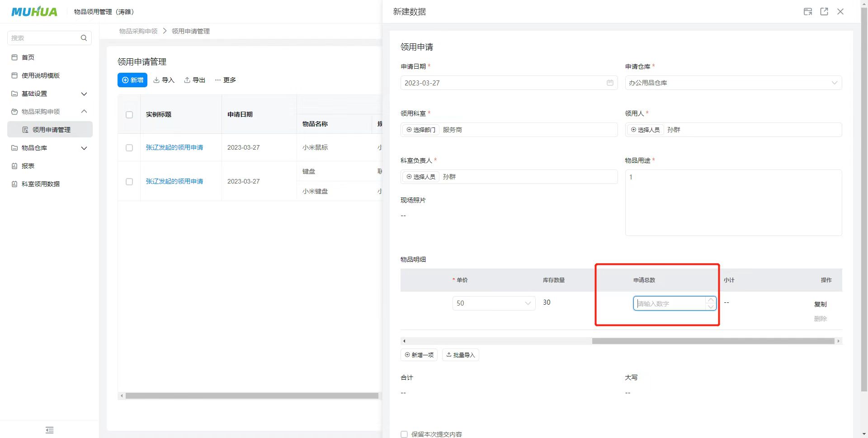Open the 更多 more options menu

click(225, 80)
